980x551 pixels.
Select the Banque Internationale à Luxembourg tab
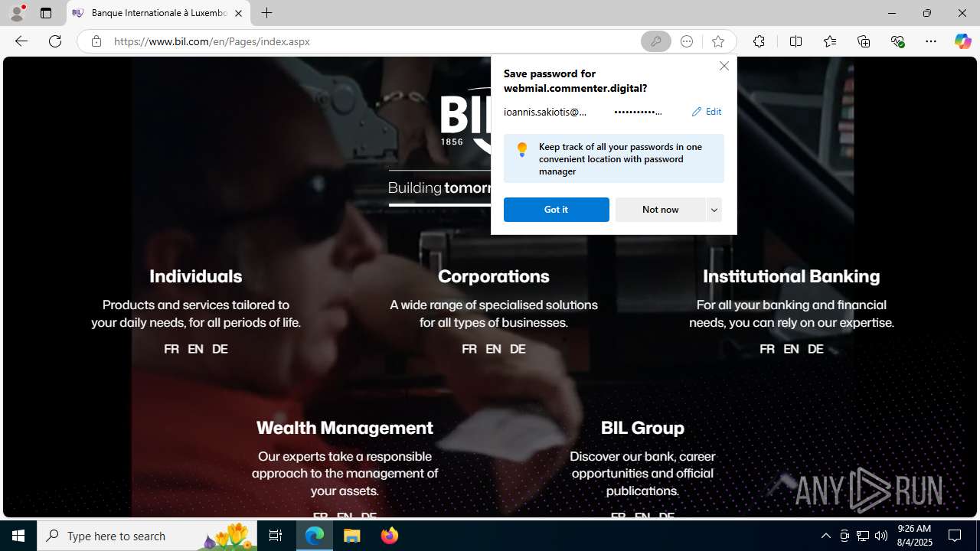158,13
